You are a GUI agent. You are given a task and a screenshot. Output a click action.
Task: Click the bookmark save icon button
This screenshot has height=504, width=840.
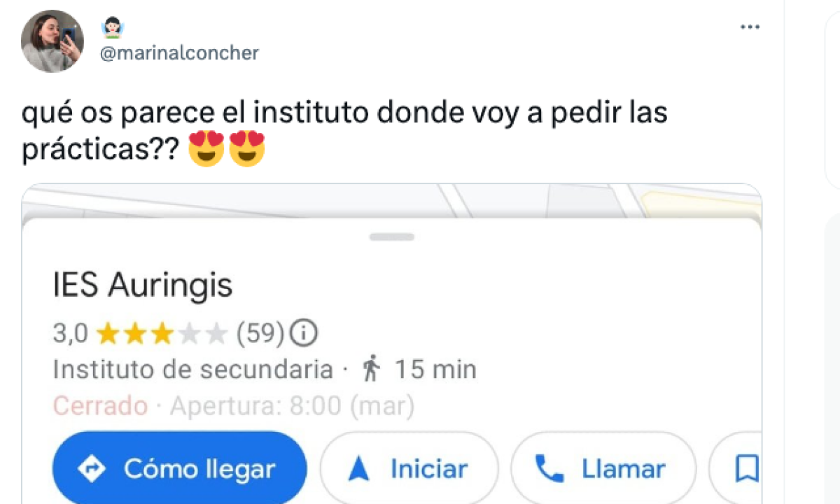click(x=746, y=469)
